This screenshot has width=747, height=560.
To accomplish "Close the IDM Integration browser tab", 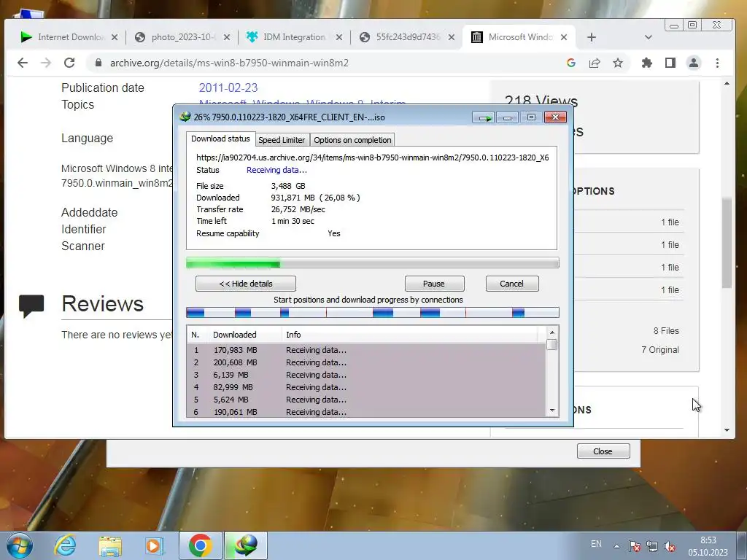I will [x=339, y=37].
